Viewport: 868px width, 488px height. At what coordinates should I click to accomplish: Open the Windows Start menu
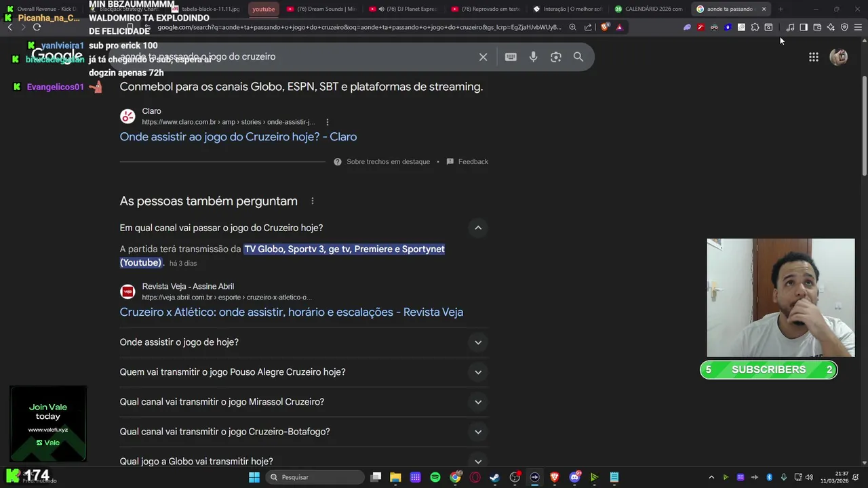click(254, 477)
